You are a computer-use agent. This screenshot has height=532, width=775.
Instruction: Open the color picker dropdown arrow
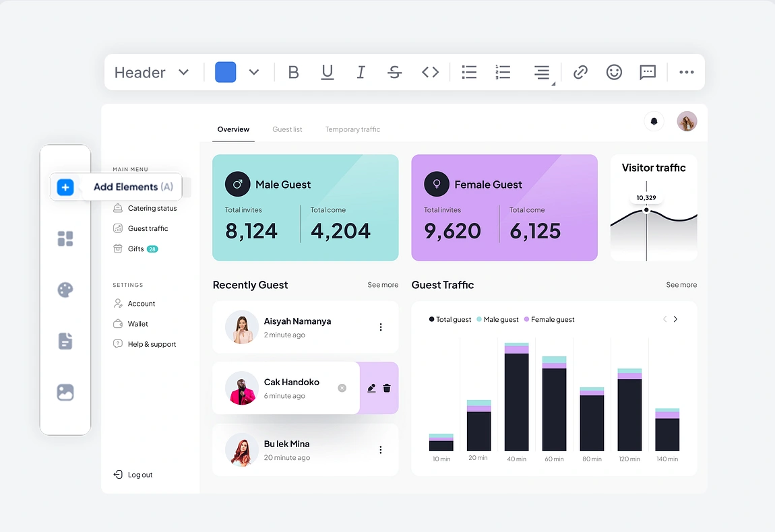click(x=254, y=73)
